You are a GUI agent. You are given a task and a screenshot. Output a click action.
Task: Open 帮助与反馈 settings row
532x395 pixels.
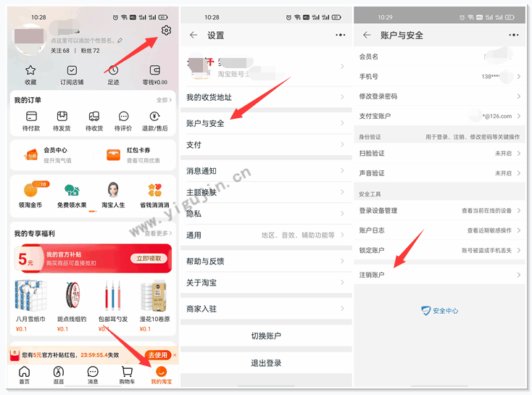point(266,262)
